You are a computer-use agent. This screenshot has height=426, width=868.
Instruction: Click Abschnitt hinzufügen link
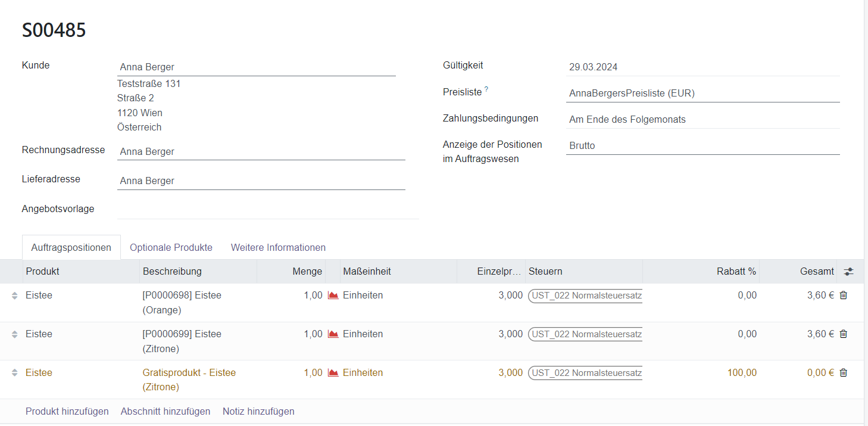coord(166,411)
